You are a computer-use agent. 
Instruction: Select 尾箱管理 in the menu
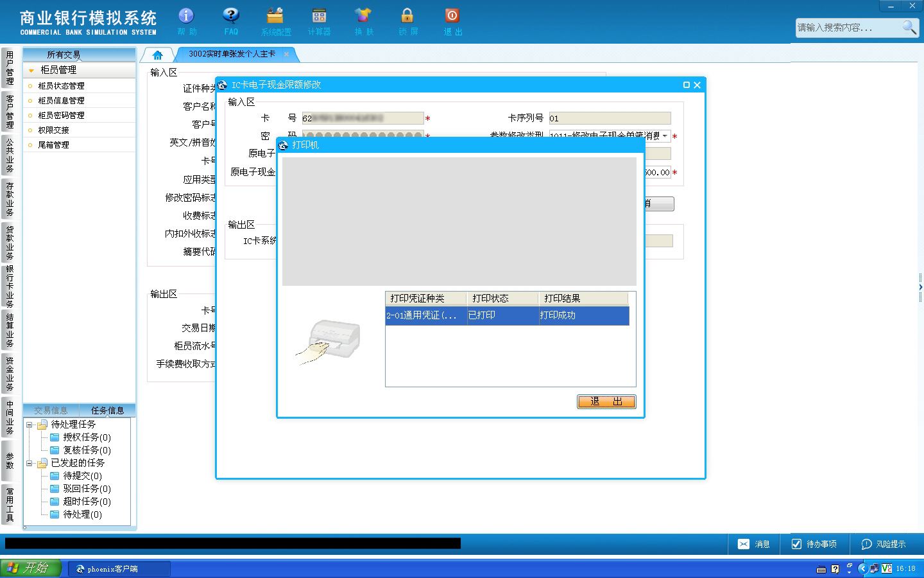tap(53, 144)
